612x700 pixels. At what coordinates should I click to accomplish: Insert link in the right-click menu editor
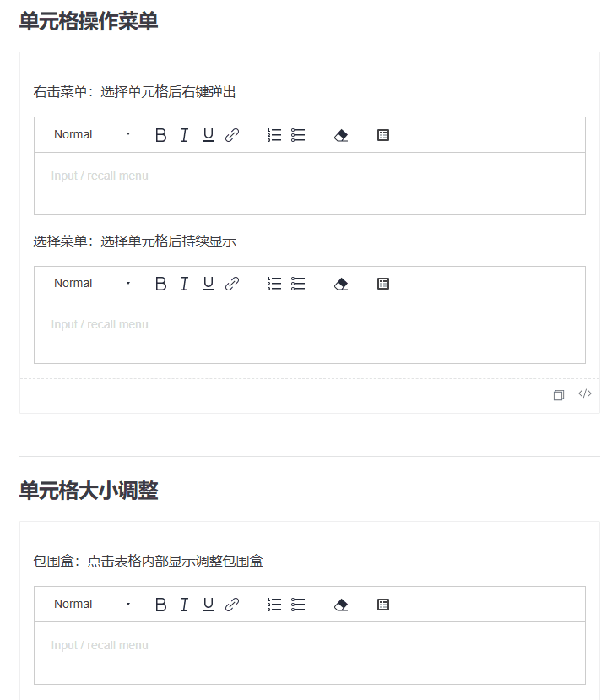[232, 135]
